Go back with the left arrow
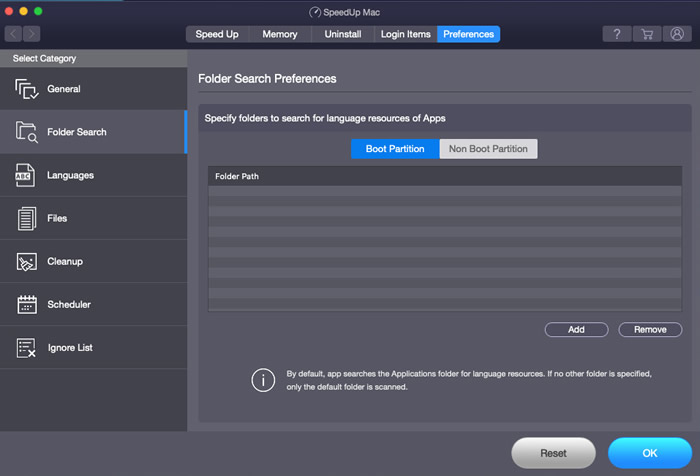700x476 pixels. (13, 34)
